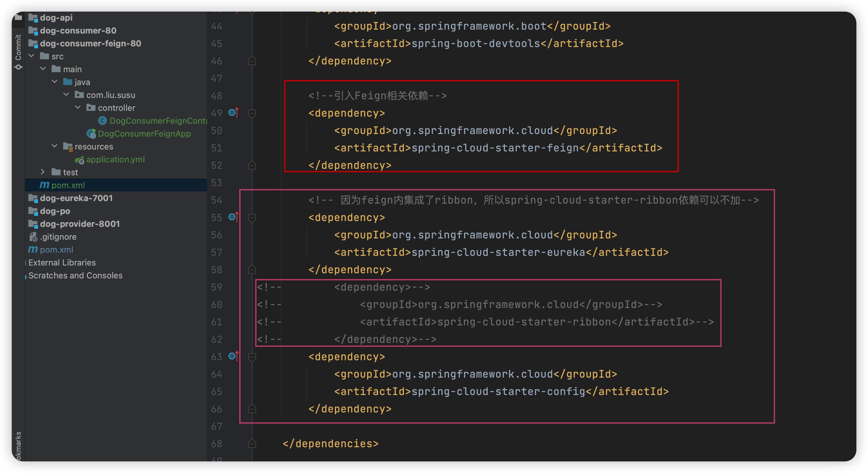Click the Maven icon of selected pom.xml
The image size is (868, 473).
44,185
